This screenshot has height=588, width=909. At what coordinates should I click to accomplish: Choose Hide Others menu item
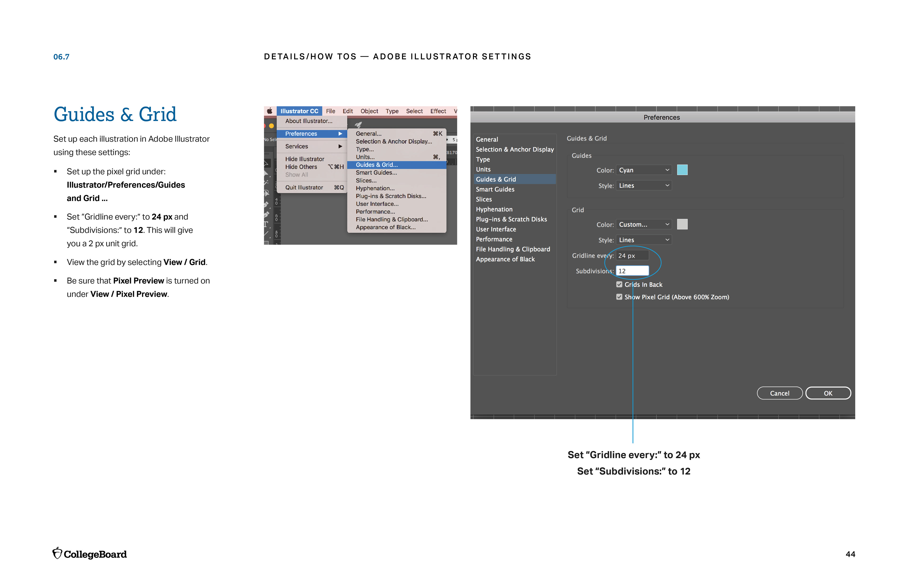[x=312, y=167]
